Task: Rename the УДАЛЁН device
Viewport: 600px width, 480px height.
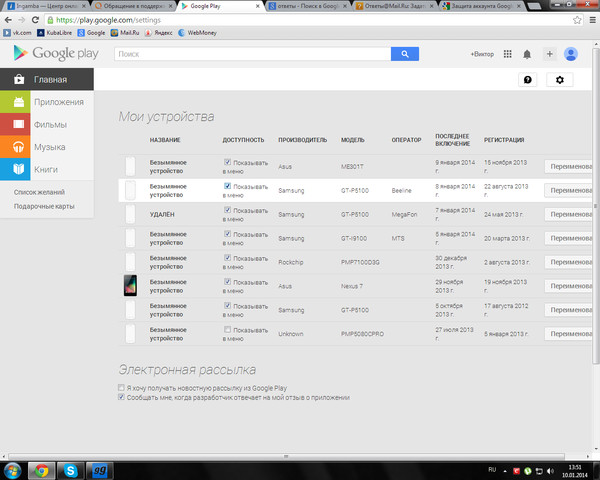Action: click(x=570, y=214)
